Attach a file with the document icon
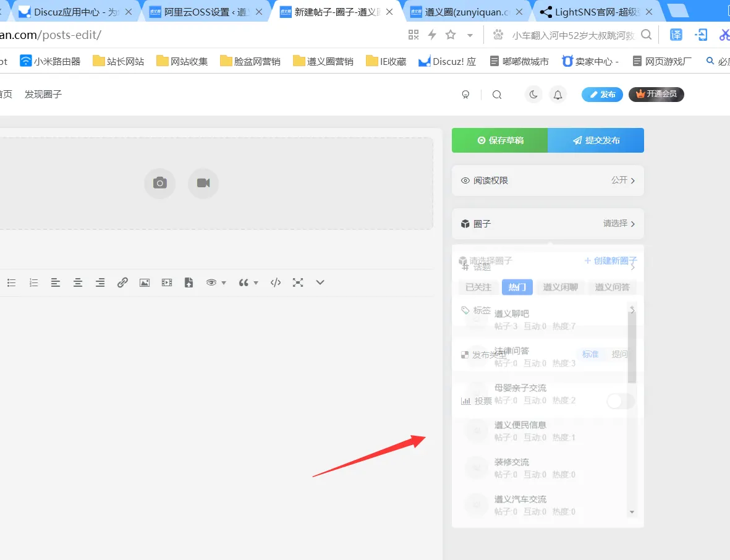The image size is (730, 560). [189, 282]
